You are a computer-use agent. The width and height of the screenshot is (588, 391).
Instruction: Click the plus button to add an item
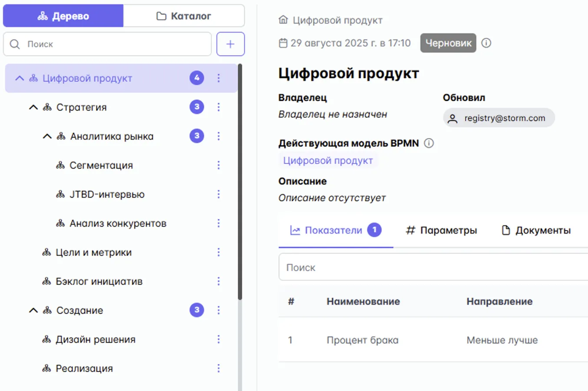tap(231, 44)
